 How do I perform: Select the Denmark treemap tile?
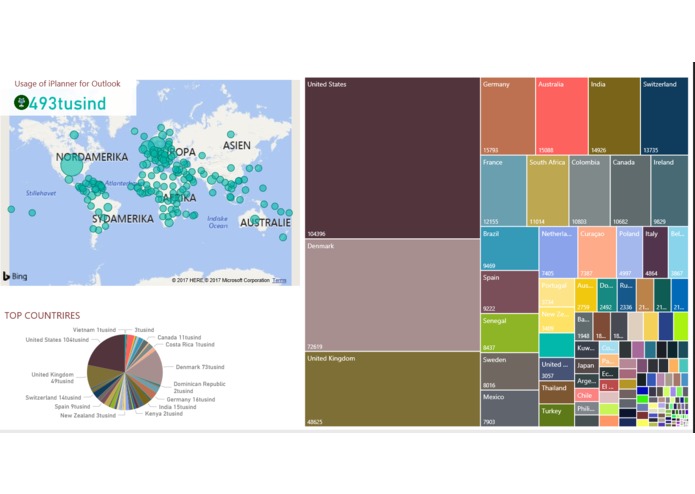coord(392,296)
